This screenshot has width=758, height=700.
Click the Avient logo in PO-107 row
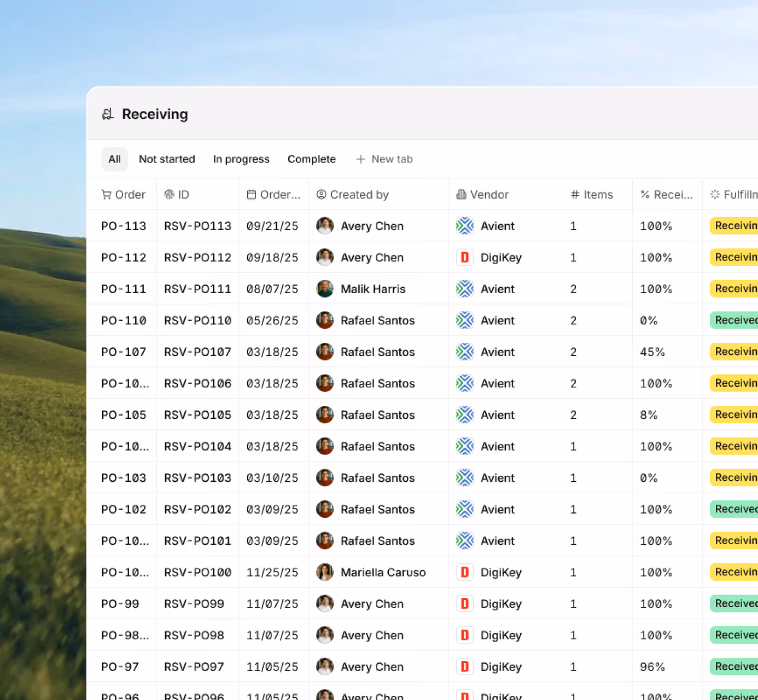tap(465, 352)
